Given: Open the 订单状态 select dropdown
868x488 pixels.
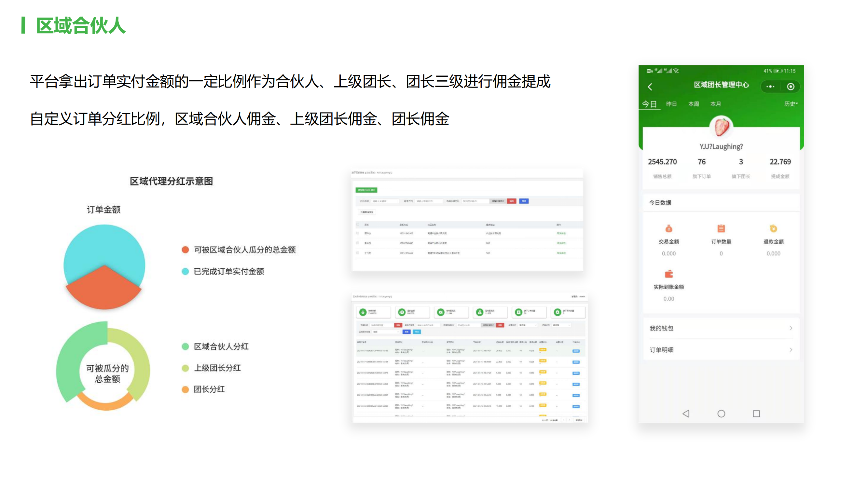Looking at the screenshot, I should [561, 325].
